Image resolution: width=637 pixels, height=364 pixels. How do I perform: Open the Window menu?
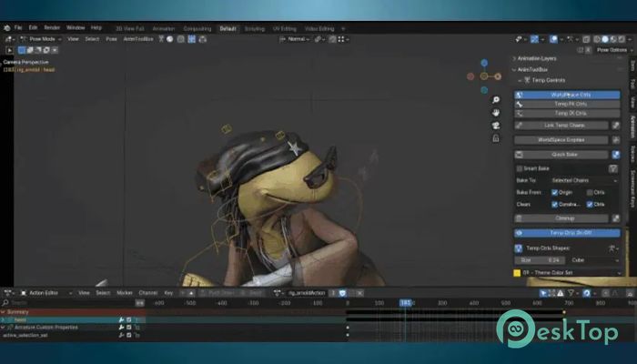pos(76,27)
